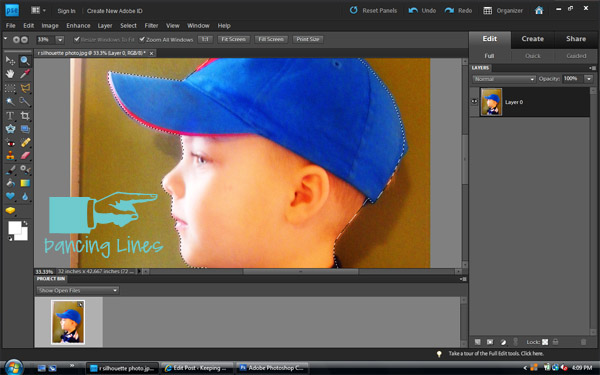Click the Undo button

pos(422,10)
